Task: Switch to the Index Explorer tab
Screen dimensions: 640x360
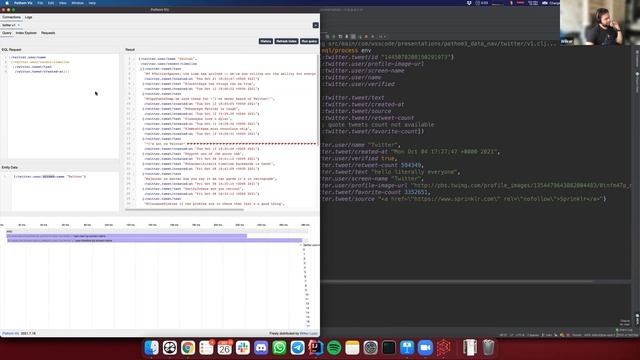Action: point(26,33)
